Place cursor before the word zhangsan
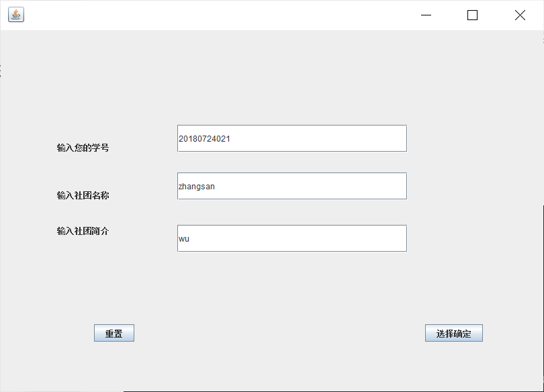The width and height of the screenshot is (544, 392). [178, 187]
